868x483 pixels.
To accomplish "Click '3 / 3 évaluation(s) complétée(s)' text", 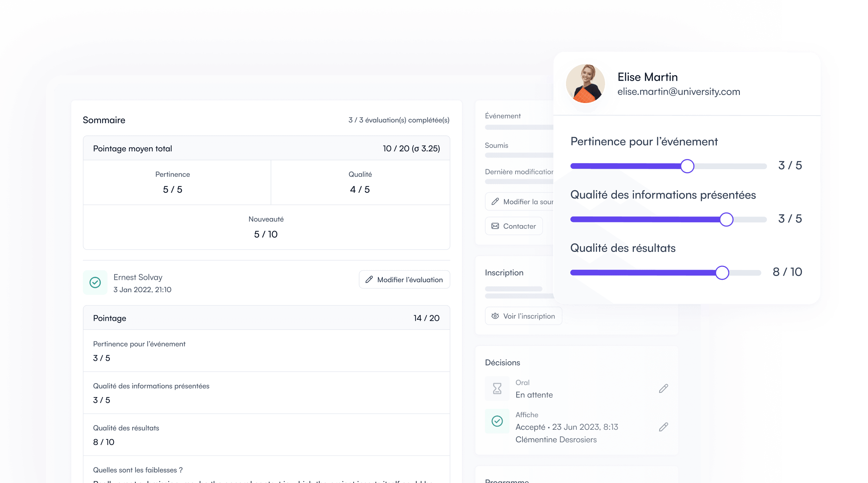I will click(399, 120).
